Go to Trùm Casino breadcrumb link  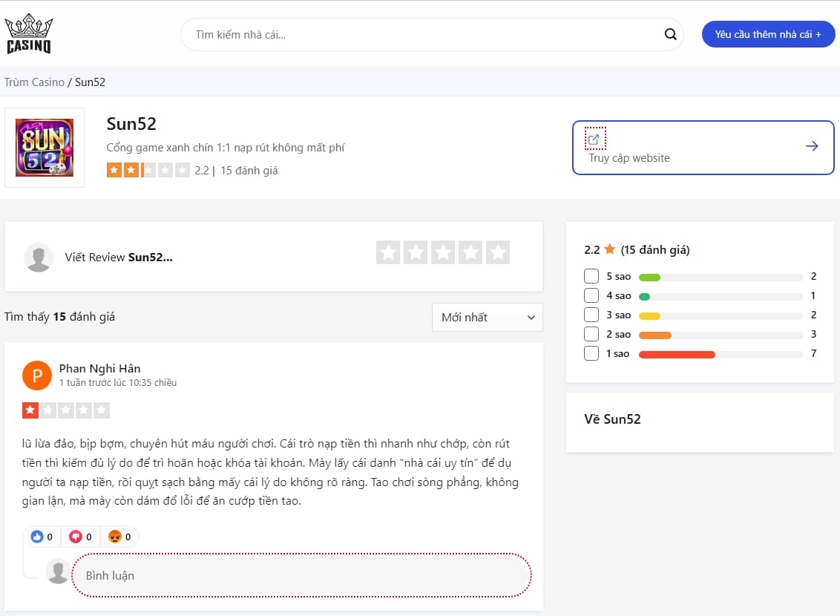34,82
